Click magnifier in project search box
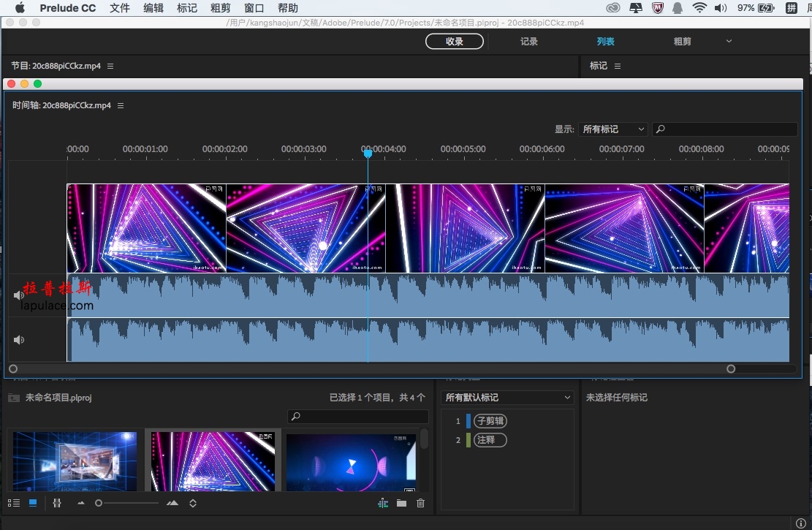 coord(296,416)
